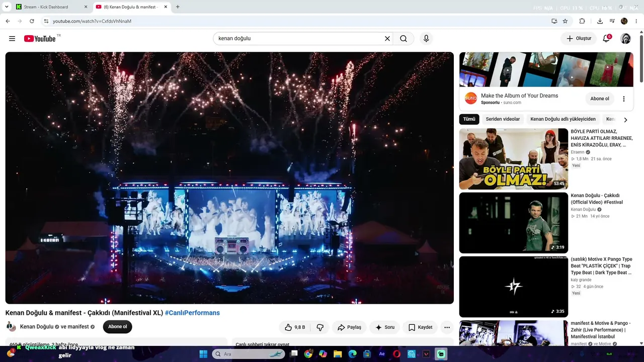Subscribe with the black Abone ol button
The width and height of the screenshot is (644, 362).
(x=117, y=327)
